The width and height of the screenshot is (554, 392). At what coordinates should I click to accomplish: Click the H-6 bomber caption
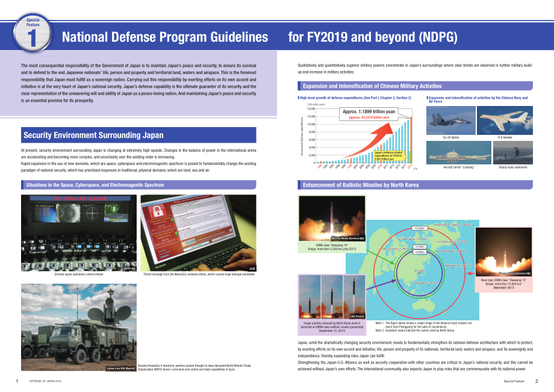tap(505, 137)
